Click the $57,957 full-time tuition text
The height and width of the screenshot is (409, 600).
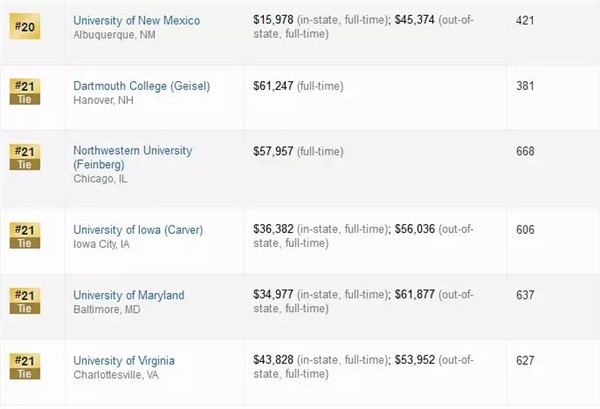(276, 151)
